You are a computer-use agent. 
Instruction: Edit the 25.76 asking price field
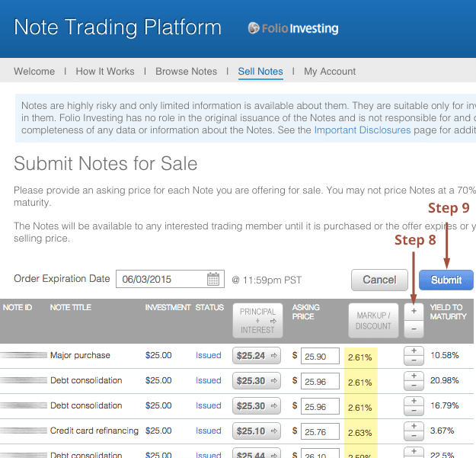pos(320,431)
